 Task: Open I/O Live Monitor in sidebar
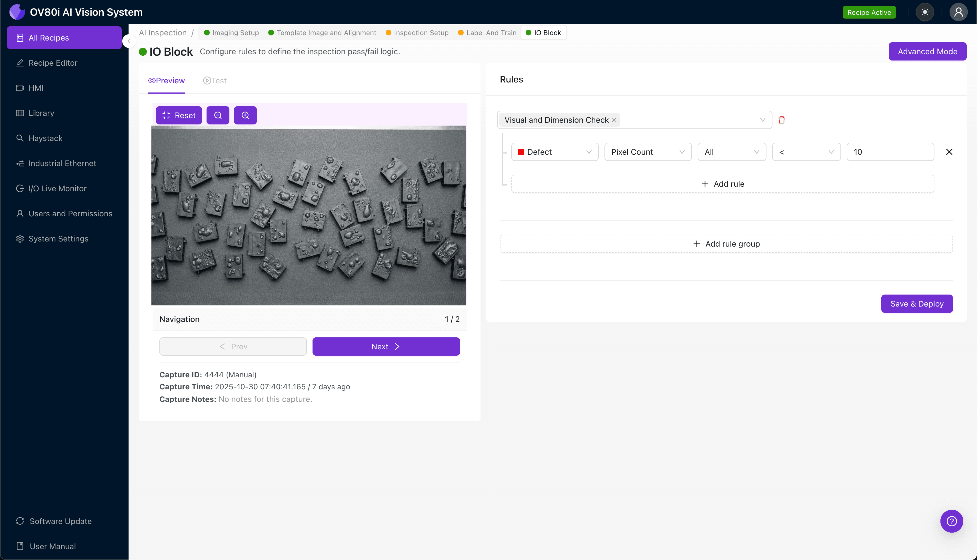57,188
